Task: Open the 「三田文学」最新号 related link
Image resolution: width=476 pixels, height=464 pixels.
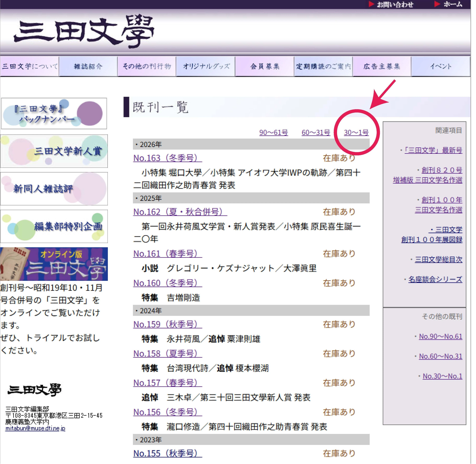Action: click(x=433, y=150)
